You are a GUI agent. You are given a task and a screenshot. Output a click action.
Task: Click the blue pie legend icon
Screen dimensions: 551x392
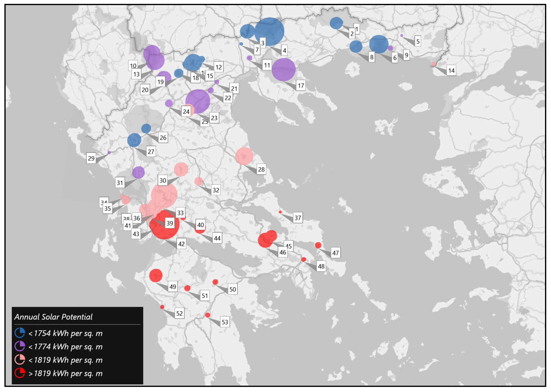pos(20,333)
